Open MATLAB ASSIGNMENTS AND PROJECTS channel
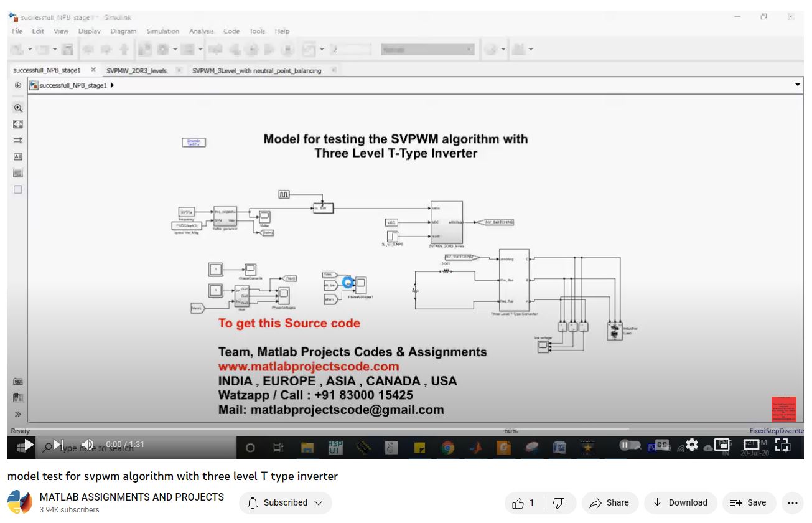 pos(131,497)
